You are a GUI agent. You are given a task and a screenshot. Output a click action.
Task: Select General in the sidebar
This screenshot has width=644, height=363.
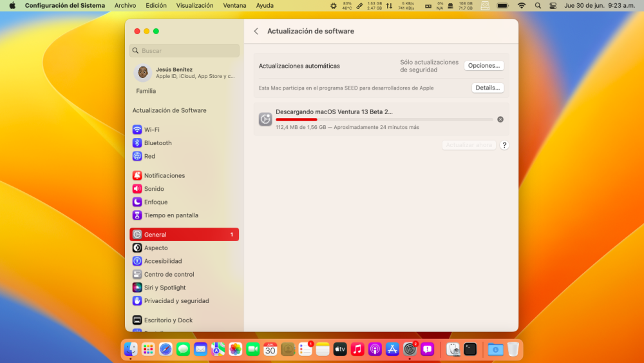[x=184, y=234]
